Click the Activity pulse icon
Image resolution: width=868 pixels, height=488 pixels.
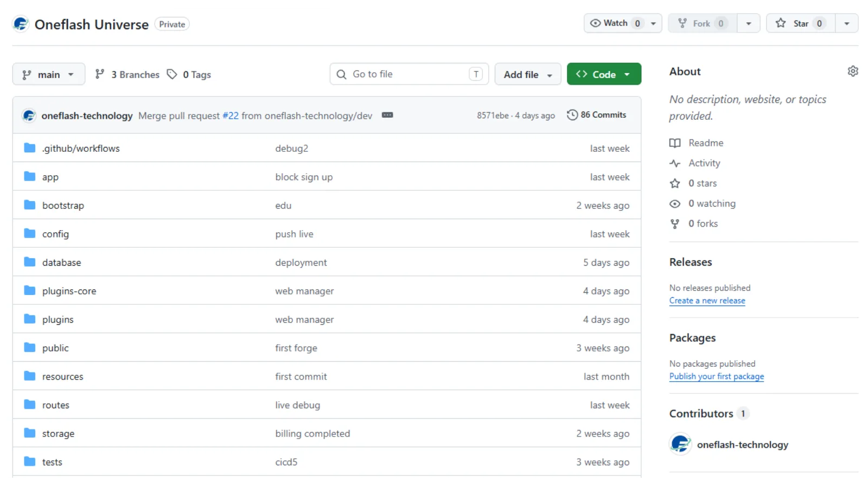click(x=675, y=163)
